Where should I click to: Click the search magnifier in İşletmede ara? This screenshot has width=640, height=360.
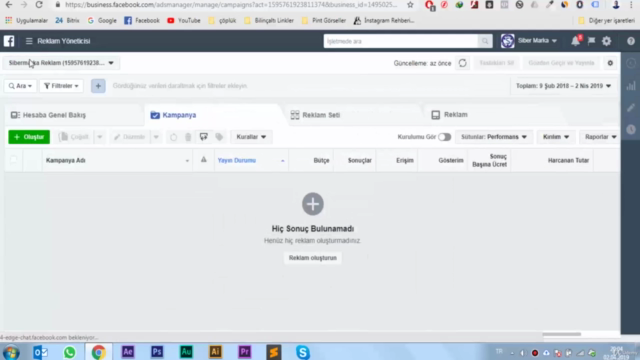pyautogui.click(x=485, y=41)
